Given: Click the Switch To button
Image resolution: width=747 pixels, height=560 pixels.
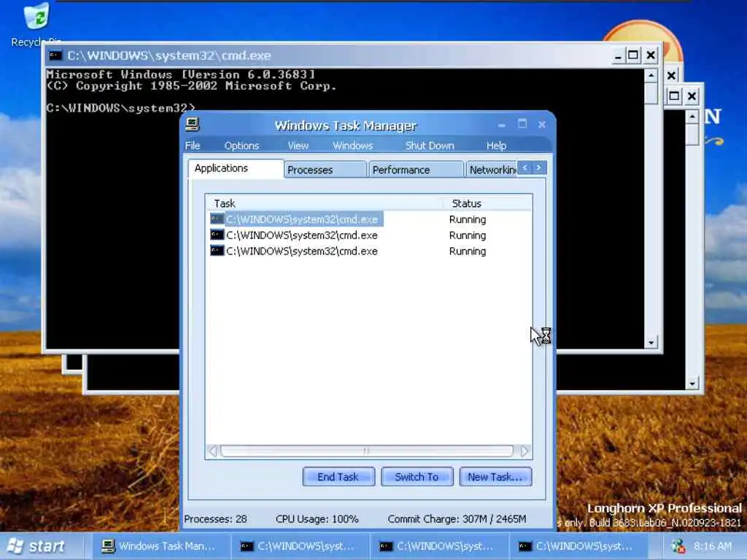Looking at the screenshot, I should point(417,477).
